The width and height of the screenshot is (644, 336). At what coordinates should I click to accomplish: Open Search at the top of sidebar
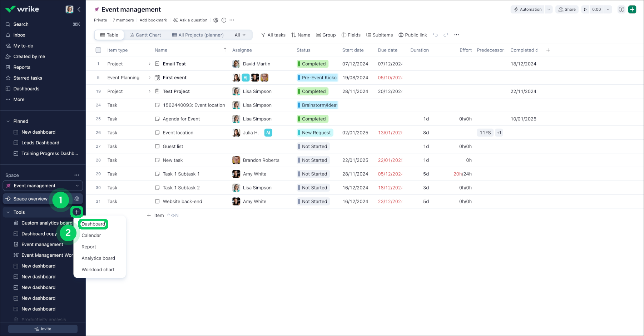21,24
